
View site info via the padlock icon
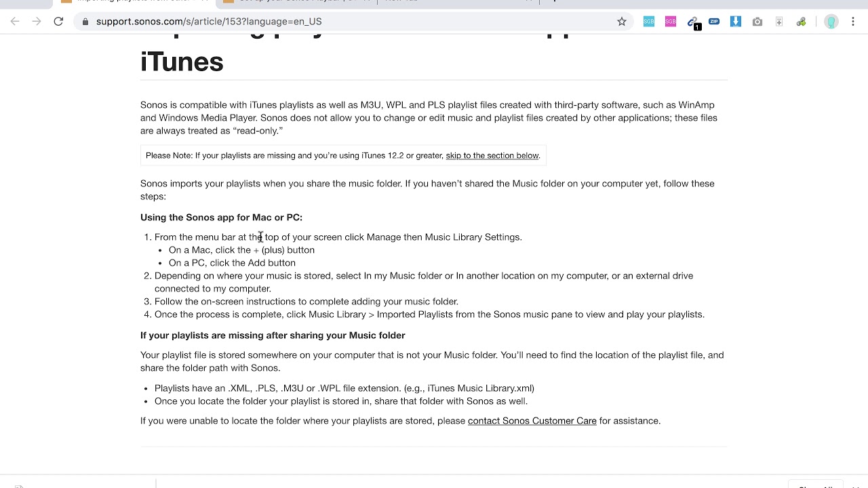[x=85, y=22]
